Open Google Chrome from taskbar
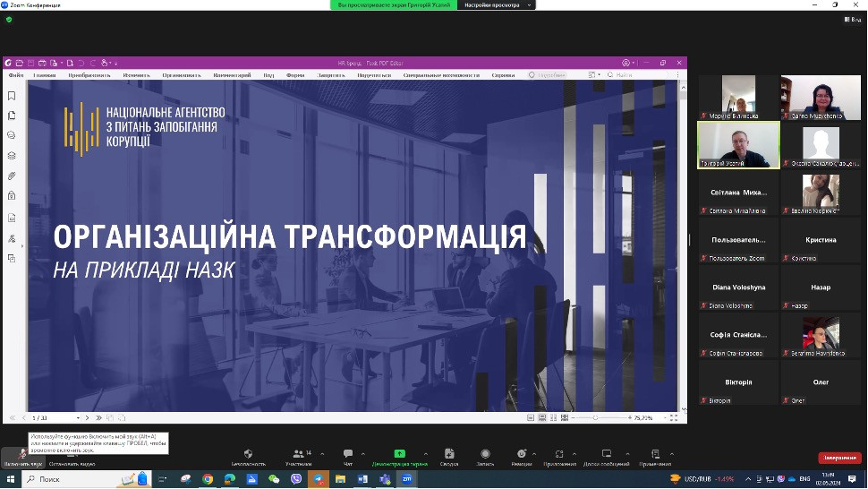Image resolution: width=868 pixels, height=489 pixels. click(208, 479)
